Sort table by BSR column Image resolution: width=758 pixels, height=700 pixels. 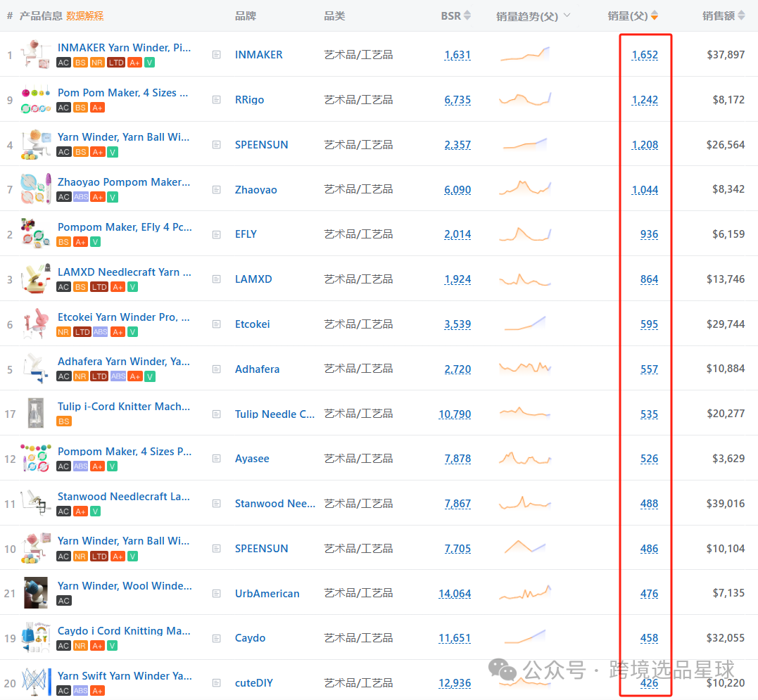[467, 15]
